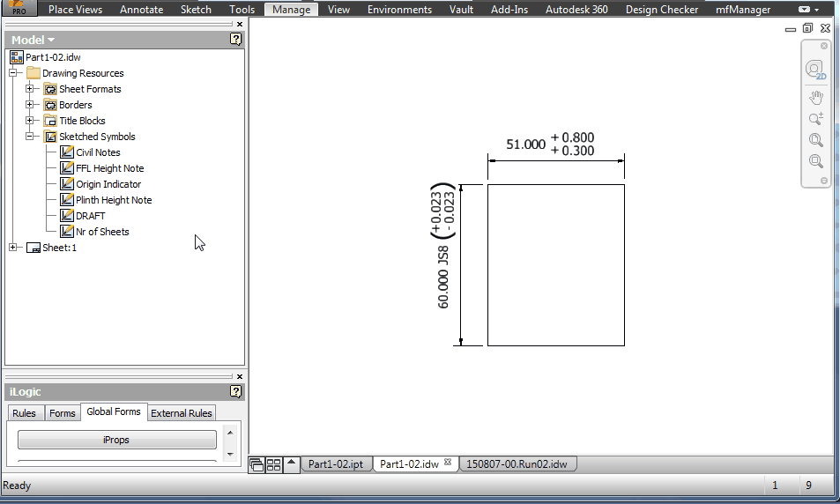Select the Plinth Height Note symbol icon
The image size is (840, 504).
66,200
